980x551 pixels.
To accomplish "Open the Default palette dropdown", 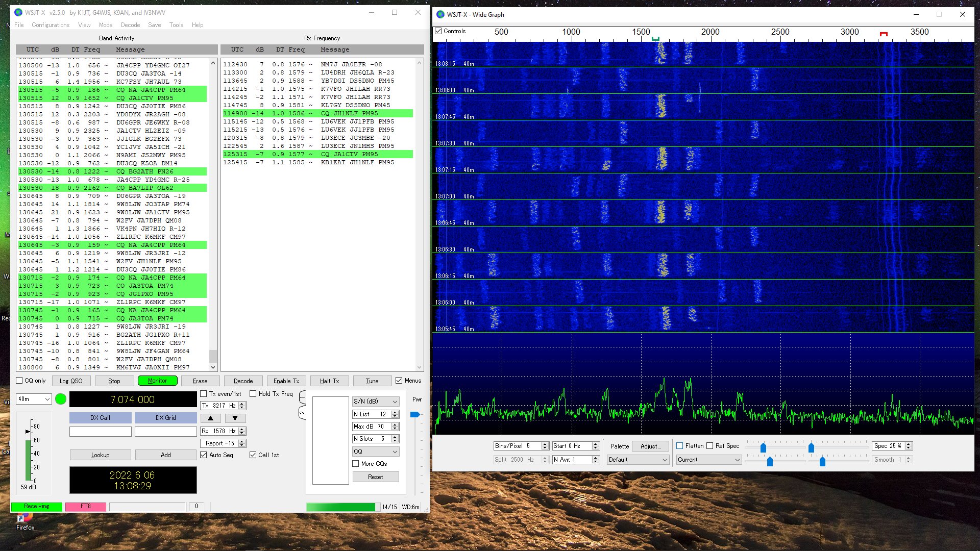I will 638,460.
